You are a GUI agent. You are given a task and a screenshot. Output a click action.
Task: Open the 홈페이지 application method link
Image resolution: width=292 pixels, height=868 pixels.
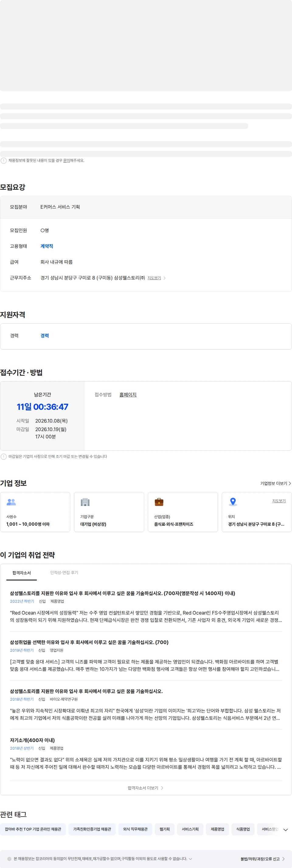[128, 395]
